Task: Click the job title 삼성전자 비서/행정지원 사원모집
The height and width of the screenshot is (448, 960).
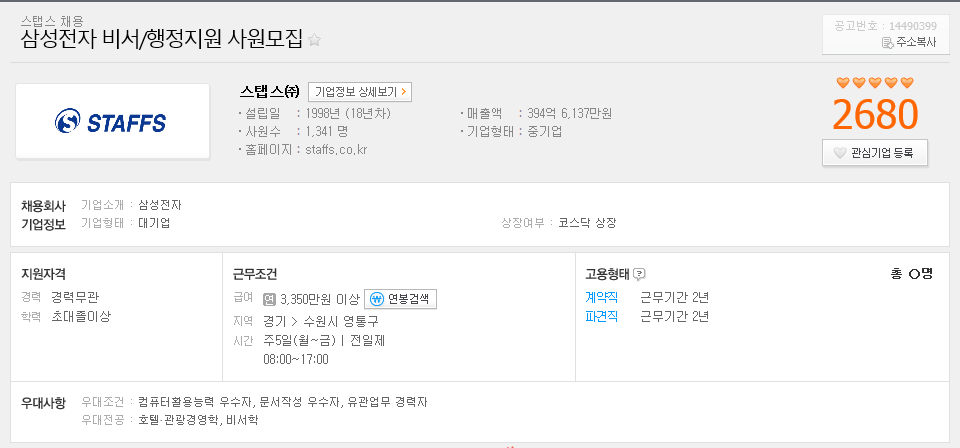Action: [x=162, y=39]
